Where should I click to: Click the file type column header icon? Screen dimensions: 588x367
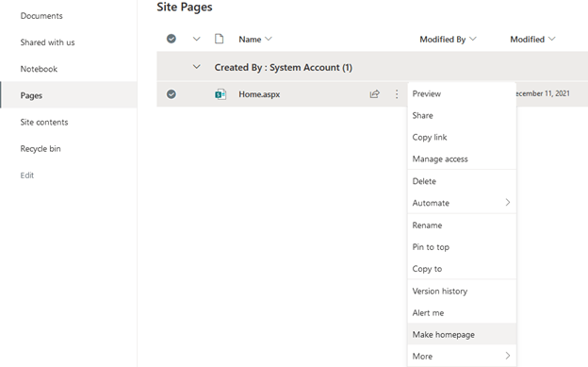[x=219, y=39]
